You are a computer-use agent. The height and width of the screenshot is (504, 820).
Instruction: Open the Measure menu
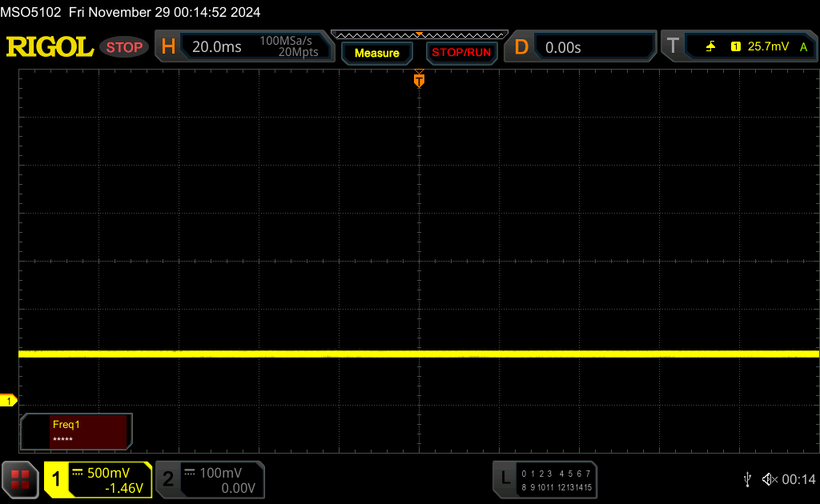[376, 53]
